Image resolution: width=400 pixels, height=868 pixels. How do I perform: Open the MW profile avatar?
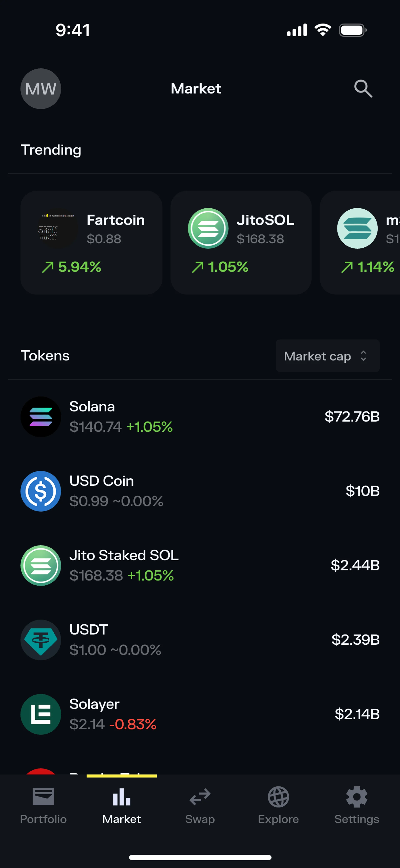[41, 89]
